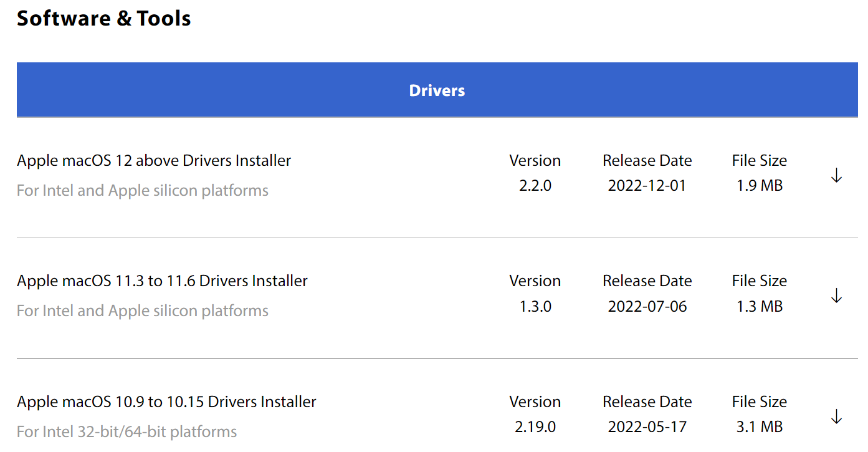868x452 pixels.
Task: Click version number 2.19.0
Action: [x=535, y=427]
